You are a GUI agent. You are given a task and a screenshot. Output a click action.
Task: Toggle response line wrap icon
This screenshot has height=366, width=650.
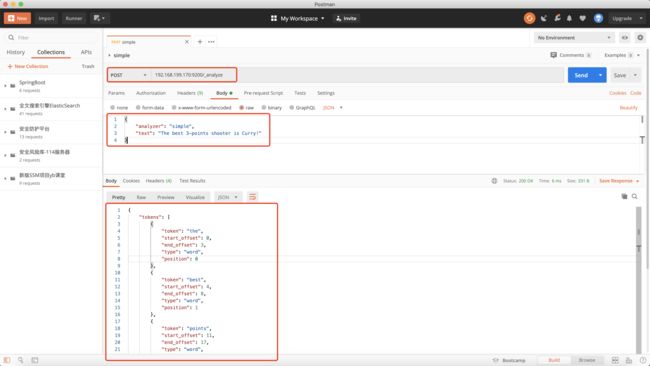pyautogui.click(x=252, y=197)
